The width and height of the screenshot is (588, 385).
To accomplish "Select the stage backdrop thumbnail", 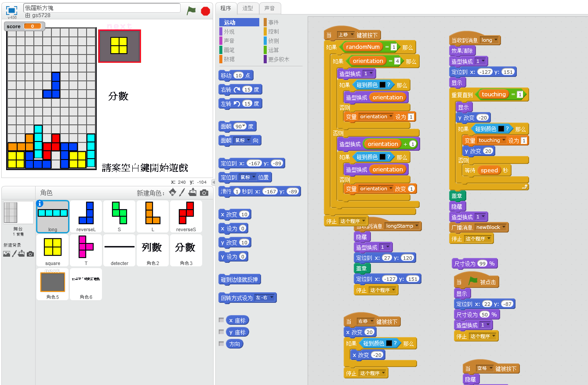I will point(18,213).
